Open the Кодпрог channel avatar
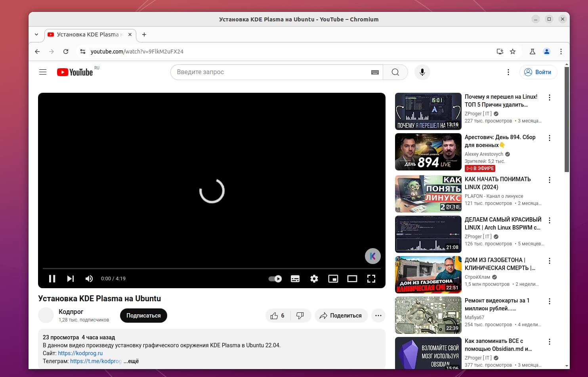This screenshot has height=377, width=588. click(46, 316)
